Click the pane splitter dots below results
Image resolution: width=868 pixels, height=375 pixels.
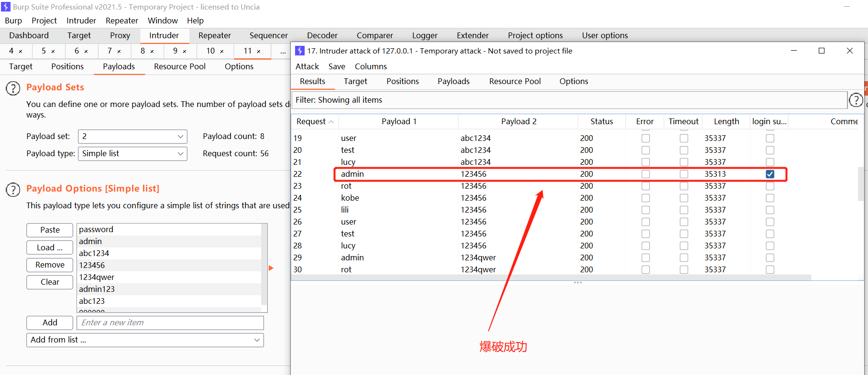[578, 283]
